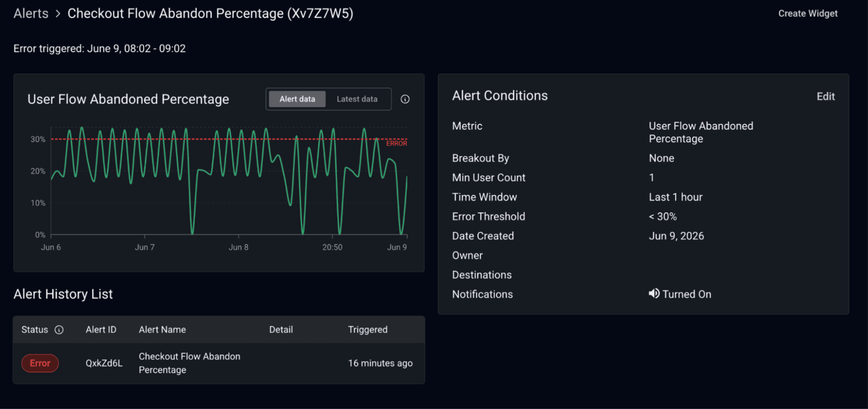Click the 30% y-axis label

38,139
